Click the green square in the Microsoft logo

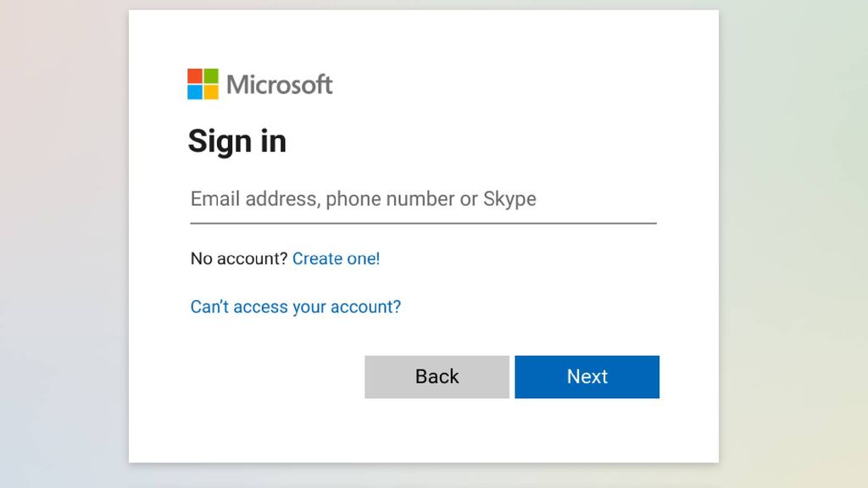point(209,75)
